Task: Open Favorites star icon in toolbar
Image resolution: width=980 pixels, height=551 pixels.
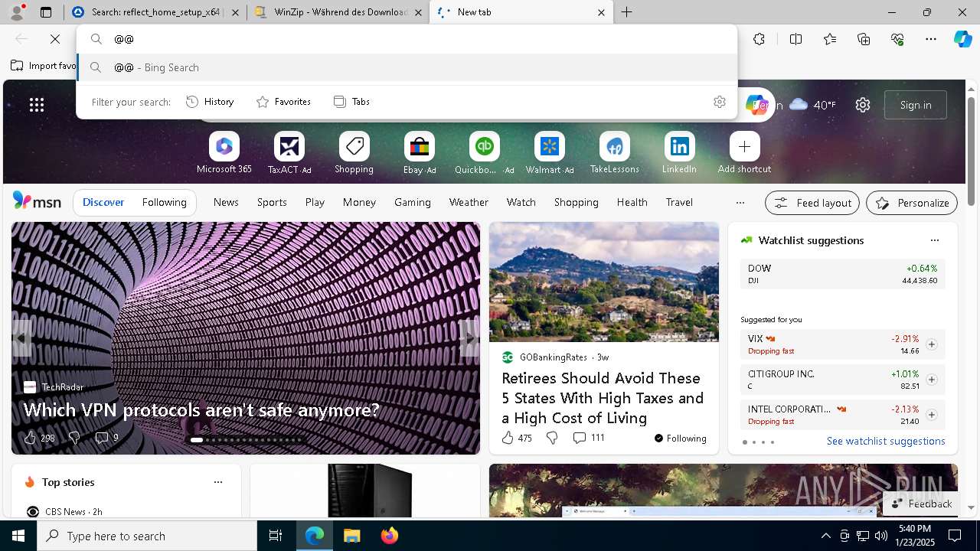Action: click(x=830, y=39)
